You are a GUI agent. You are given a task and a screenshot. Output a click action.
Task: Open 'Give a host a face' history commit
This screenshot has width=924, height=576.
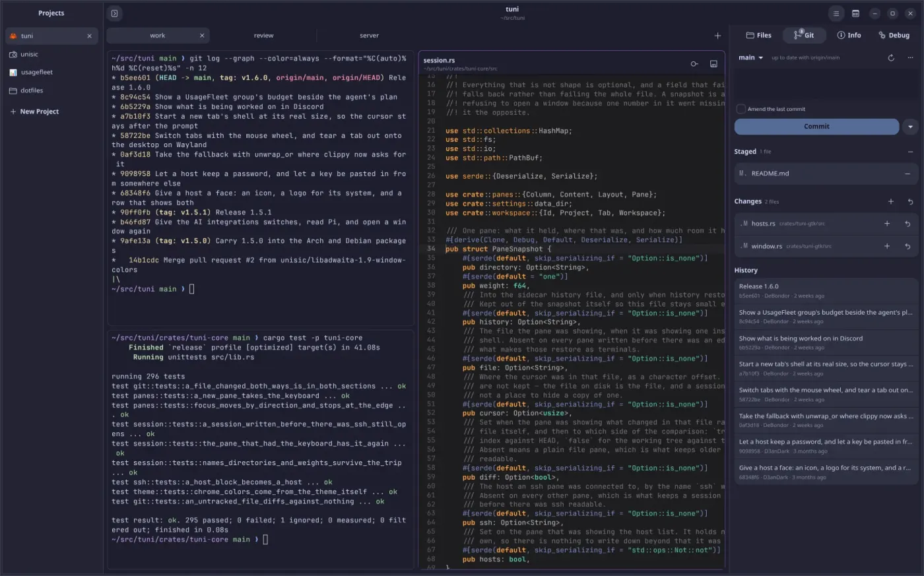point(826,472)
